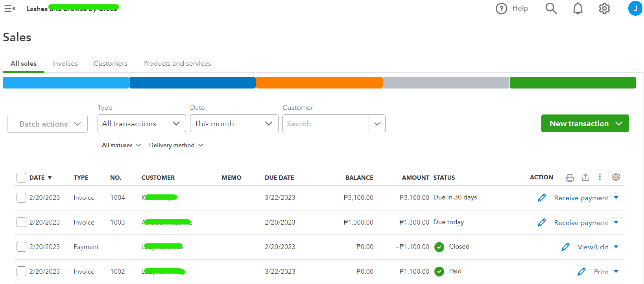Open the Type dropdown showing All transactions

[x=142, y=124]
